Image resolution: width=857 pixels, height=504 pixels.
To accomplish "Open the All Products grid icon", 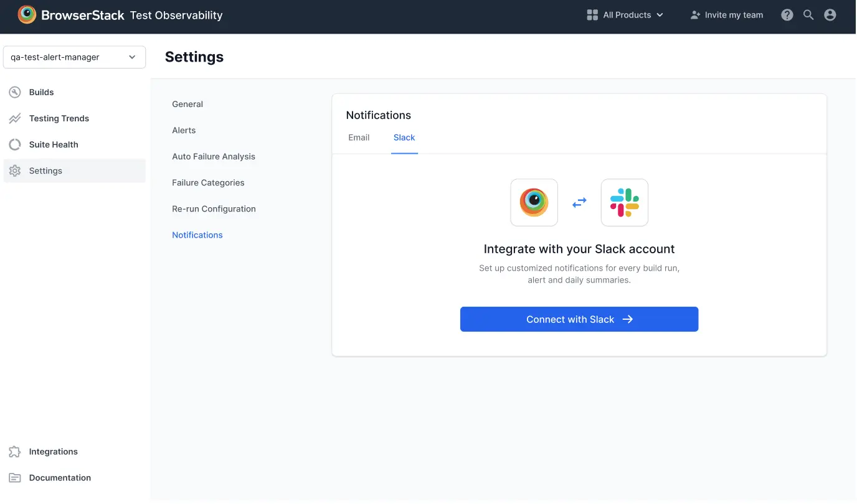I will coord(592,15).
